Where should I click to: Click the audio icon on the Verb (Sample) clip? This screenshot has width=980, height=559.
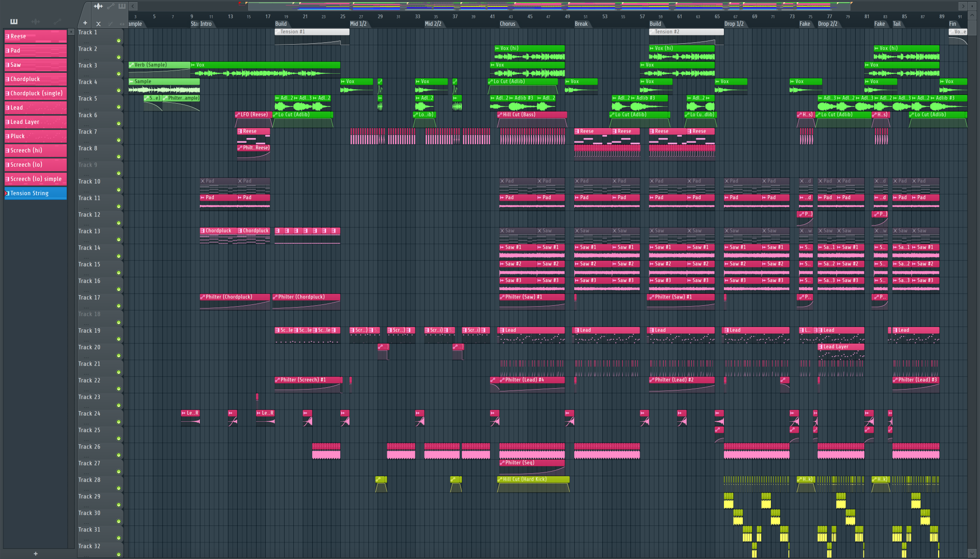132,65
